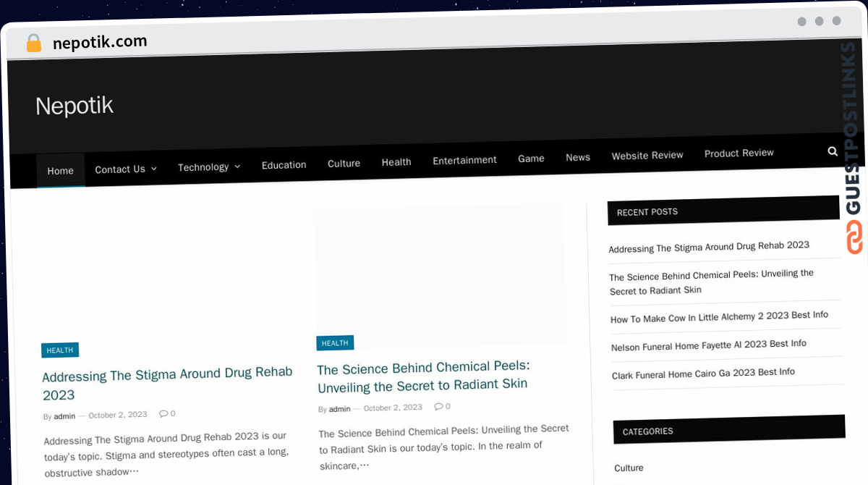Viewport: 868px width, 485px height.
Task: Open the Entertainment menu item
Action: pyautogui.click(x=464, y=160)
